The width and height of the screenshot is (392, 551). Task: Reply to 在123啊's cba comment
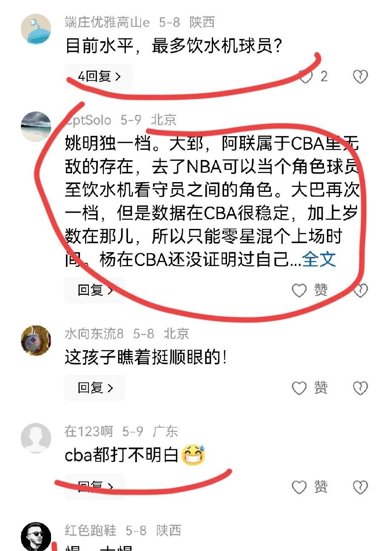point(95,486)
